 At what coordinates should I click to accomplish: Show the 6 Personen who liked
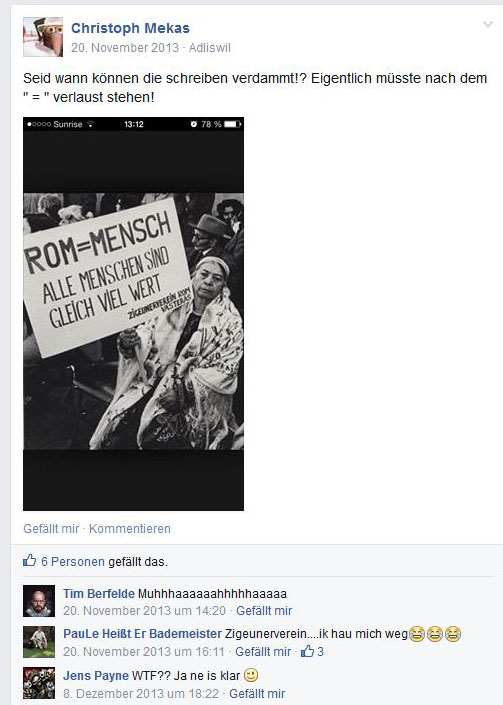coord(73,562)
